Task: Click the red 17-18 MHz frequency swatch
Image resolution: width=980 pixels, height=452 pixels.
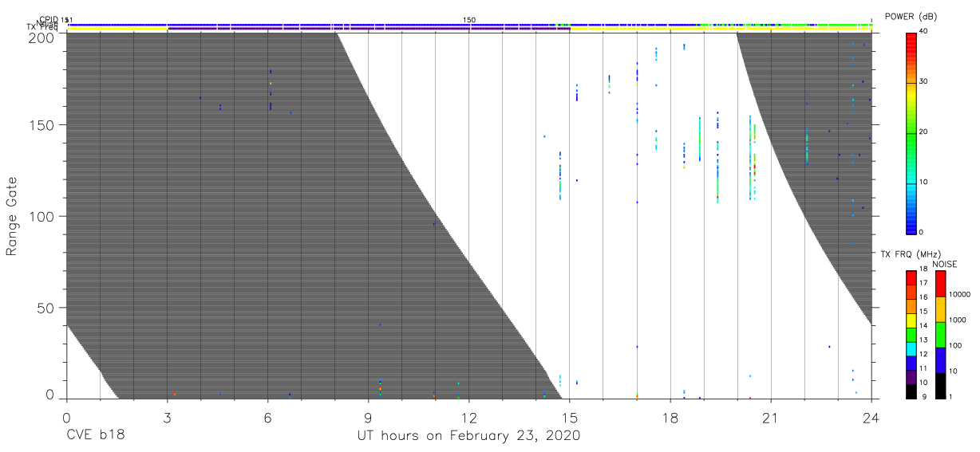Action: [911, 277]
